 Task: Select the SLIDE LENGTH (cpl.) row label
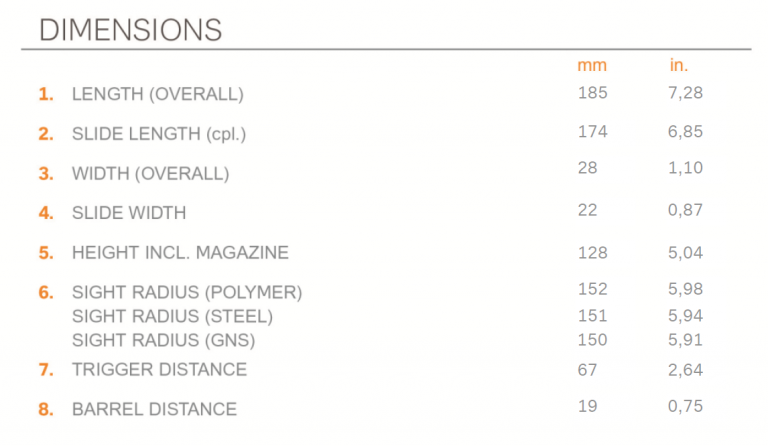point(159,134)
